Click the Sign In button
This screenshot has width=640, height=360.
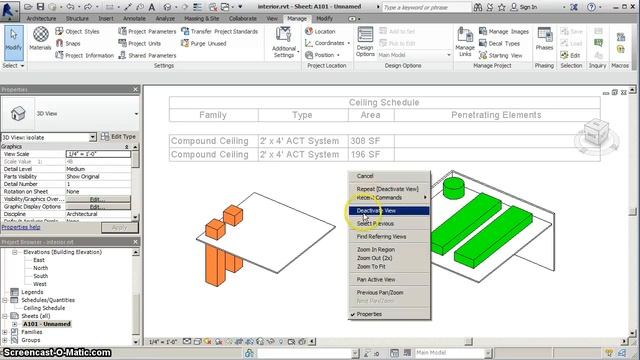point(524,7)
